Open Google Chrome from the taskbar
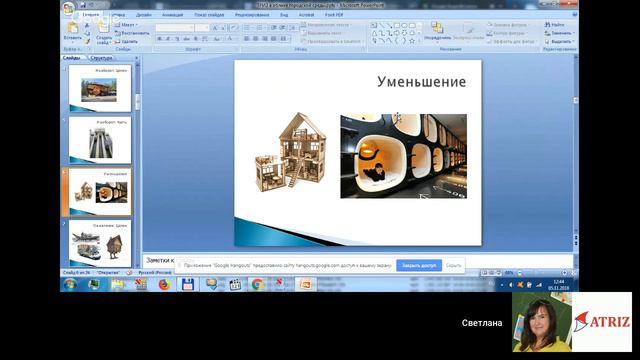This screenshot has width=640, height=360. click(x=257, y=284)
